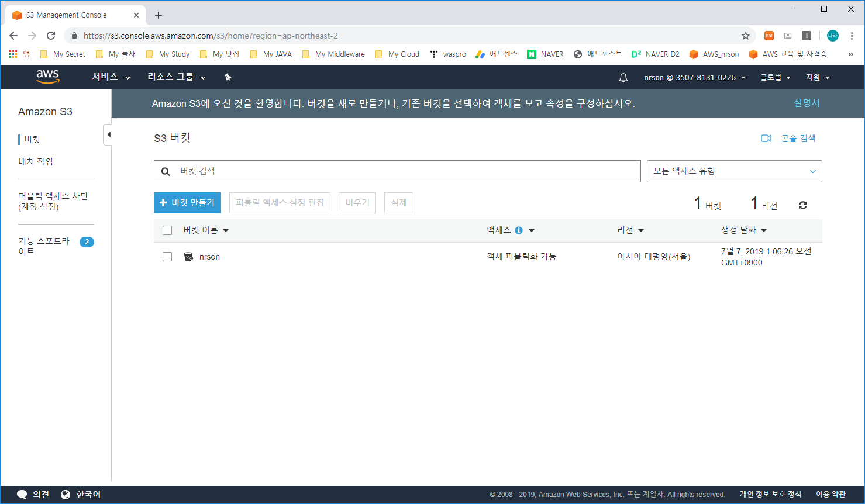Open 이용 약관 link in footer

click(x=830, y=495)
